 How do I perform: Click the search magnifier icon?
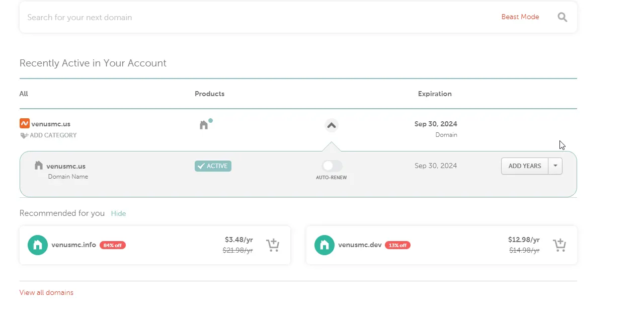(562, 17)
